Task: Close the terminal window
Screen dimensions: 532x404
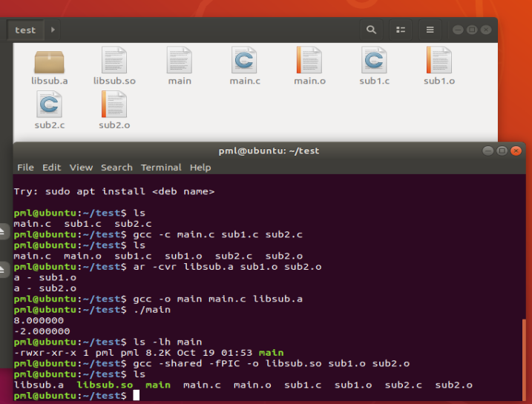Action: tap(516, 150)
